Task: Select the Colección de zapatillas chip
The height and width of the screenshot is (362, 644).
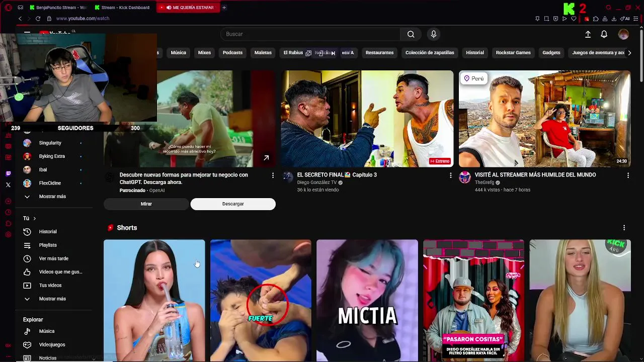Action: (430, 53)
